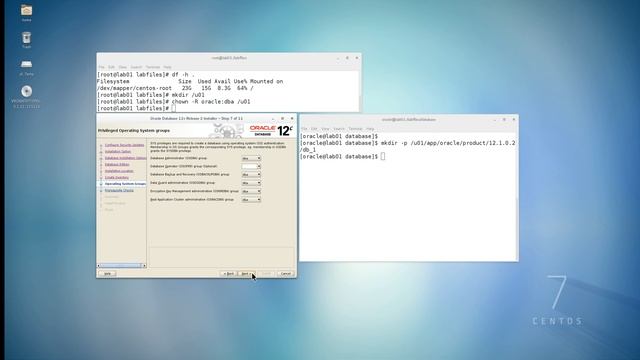The width and height of the screenshot is (640, 360).
Task: Click the Cancel button in installer
Action: pos(286,273)
